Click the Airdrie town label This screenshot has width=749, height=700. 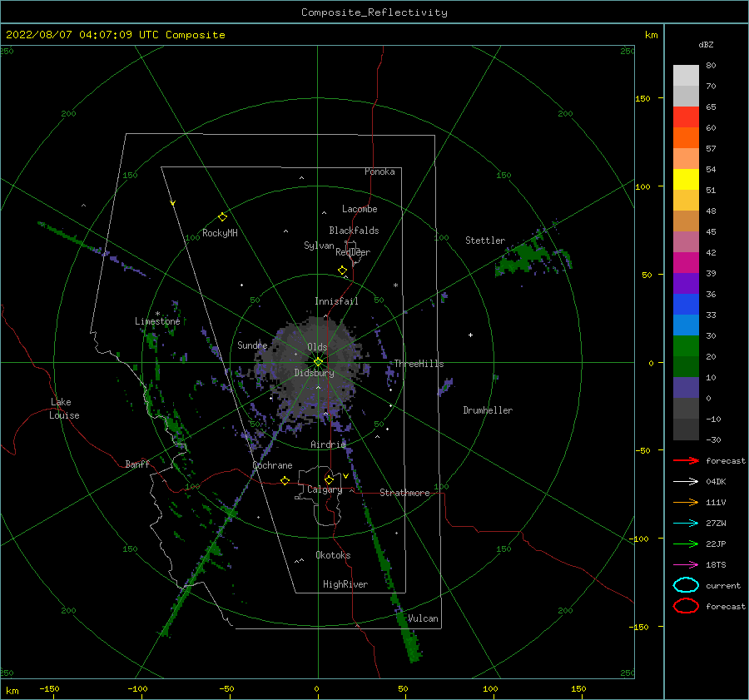(328, 444)
